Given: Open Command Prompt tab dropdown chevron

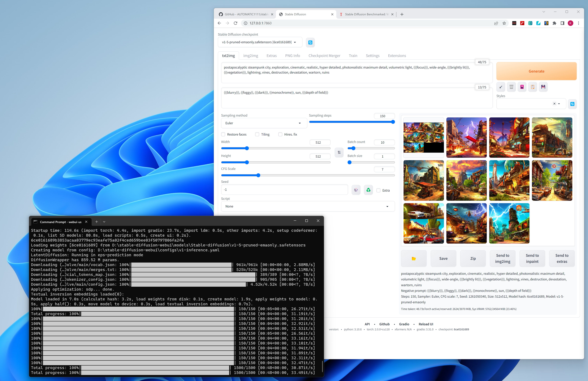Looking at the screenshot, I should click(x=104, y=222).
